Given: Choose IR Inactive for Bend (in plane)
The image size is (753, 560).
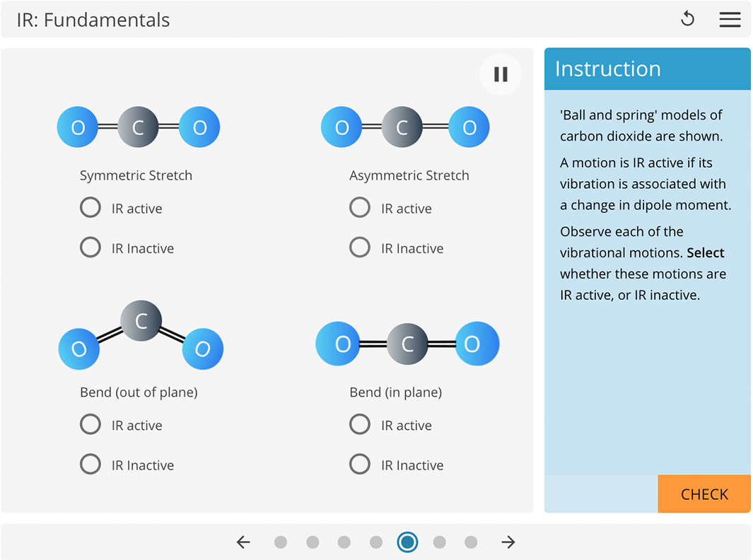Looking at the screenshot, I should 360,465.
